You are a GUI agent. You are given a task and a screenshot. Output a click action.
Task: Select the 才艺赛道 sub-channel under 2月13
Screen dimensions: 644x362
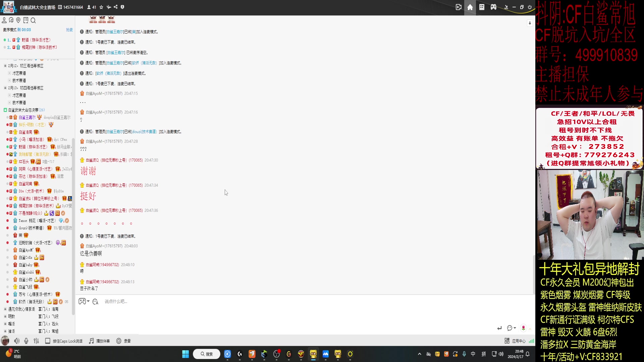point(19,95)
